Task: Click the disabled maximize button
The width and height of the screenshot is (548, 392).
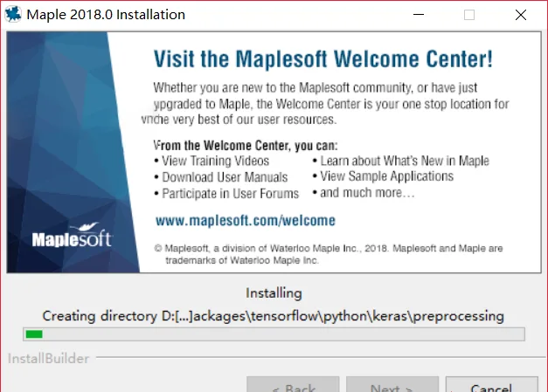Action: 469,15
